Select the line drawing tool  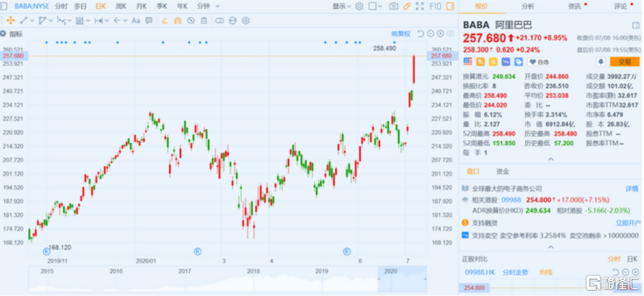point(23,20)
